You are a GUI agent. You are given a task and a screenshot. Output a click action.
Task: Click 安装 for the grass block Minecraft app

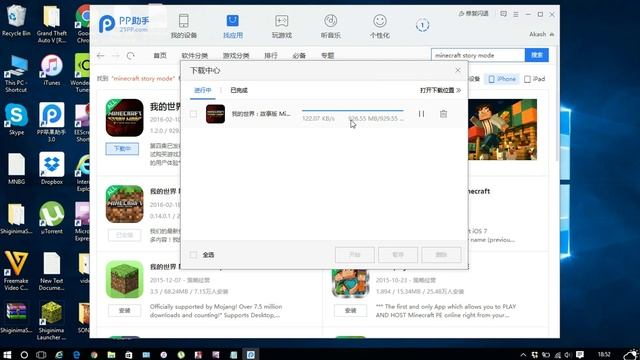pos(124,311)
